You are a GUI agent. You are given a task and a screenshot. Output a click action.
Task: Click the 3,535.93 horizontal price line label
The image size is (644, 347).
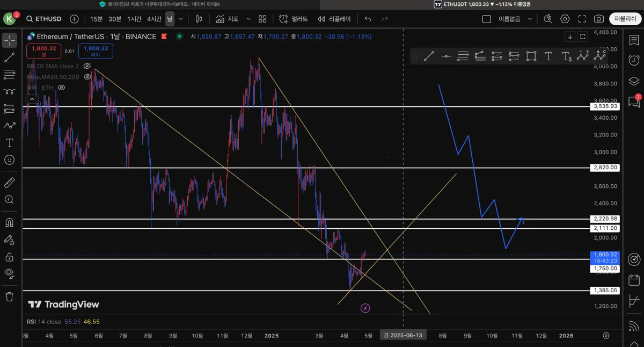click(x=605, y=106)
